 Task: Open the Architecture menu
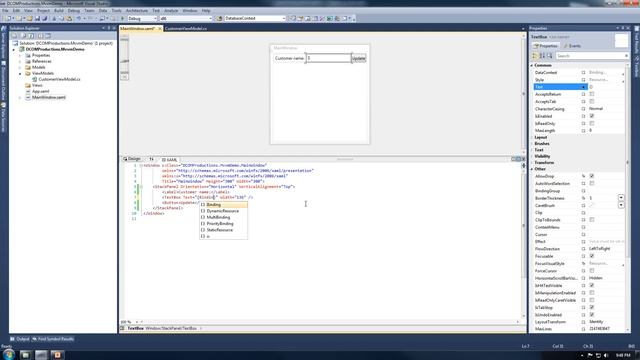click(137, 10)
